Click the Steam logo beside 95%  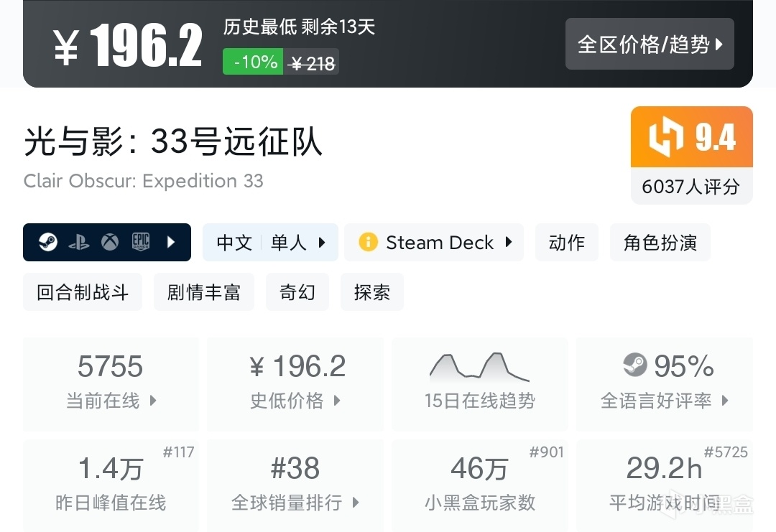(635, 365)
